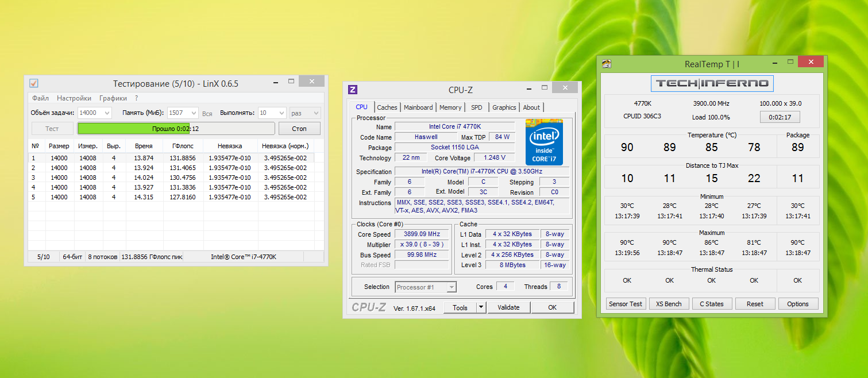Viewport: 868px width, 378px height.
Task: Click the ГФлопс column header in LinX
Action: pos(183,146)
